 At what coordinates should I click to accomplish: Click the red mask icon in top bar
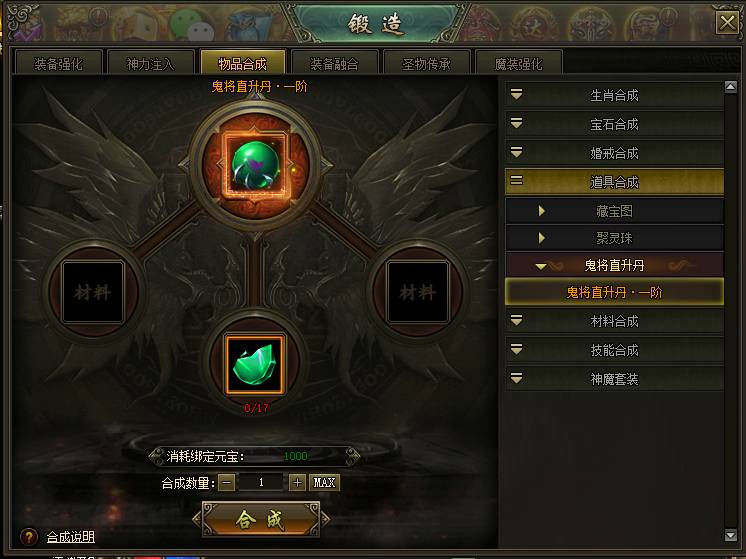click(480, 25)
